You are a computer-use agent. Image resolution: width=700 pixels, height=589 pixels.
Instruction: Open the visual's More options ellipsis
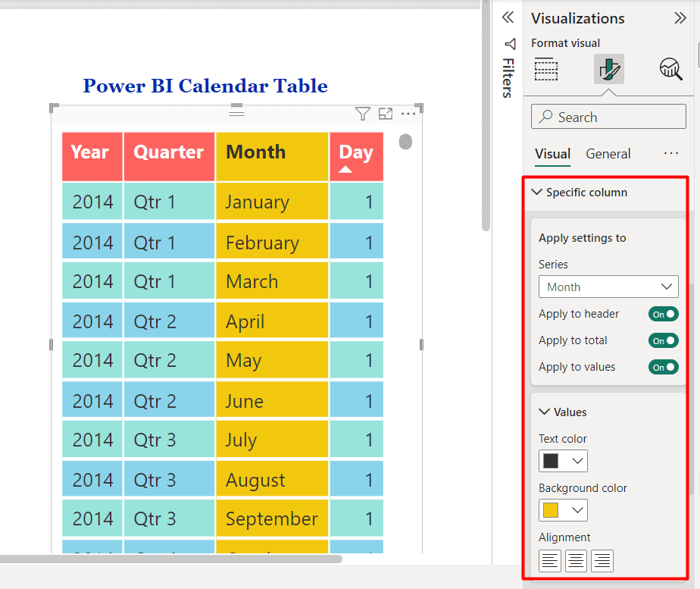pos(408,114)
